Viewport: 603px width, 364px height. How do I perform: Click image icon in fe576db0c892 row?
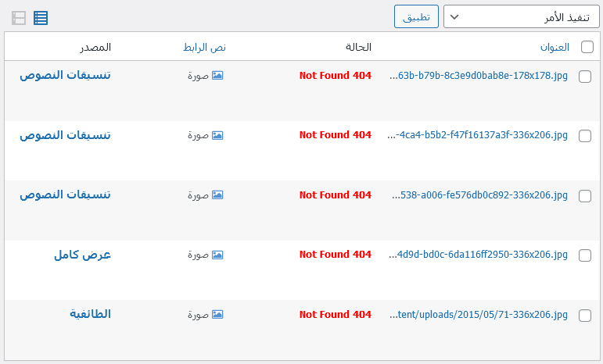217,195
